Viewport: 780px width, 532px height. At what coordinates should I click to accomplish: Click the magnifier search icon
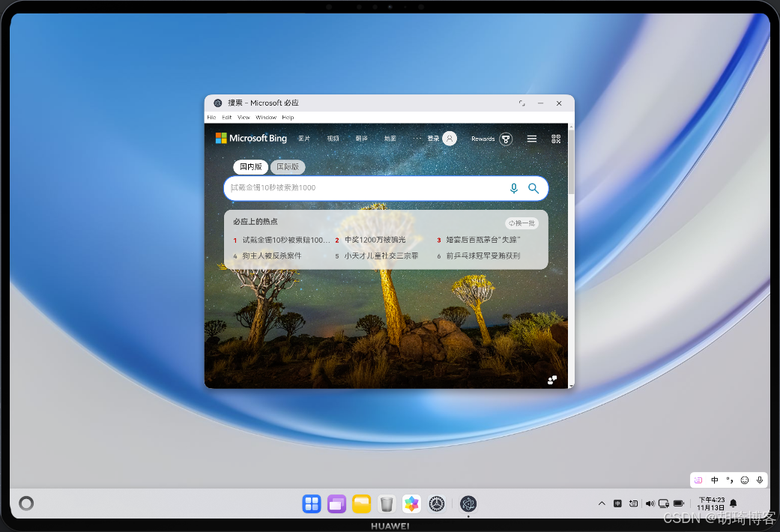[x=532, y=188]
